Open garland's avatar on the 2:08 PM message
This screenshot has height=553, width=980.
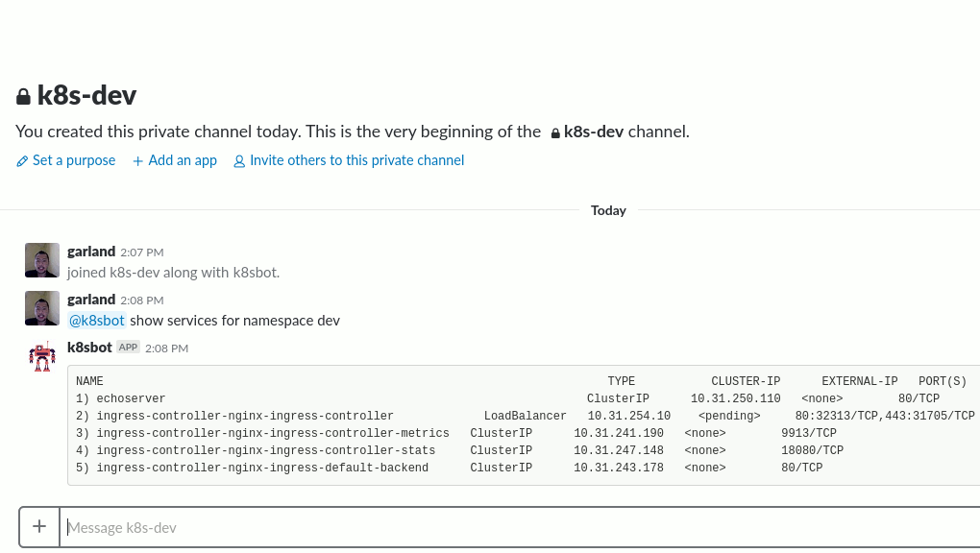42,308
